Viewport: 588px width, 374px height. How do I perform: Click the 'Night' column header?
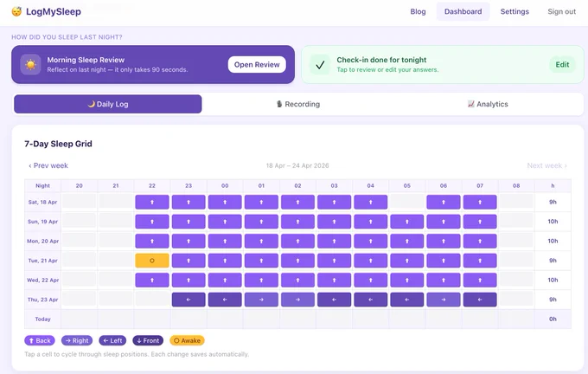(42, 186)
